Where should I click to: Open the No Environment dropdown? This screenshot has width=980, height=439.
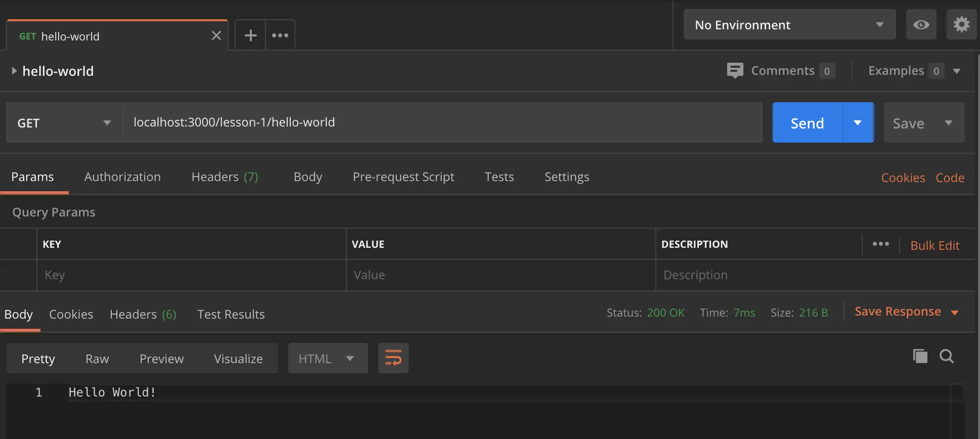coord(789,25)
